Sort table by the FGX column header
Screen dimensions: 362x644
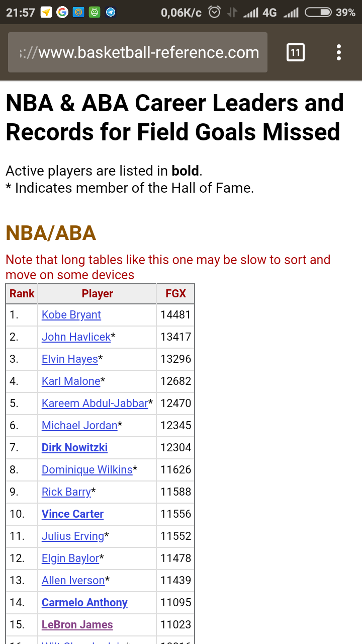[x=175, y=294]
